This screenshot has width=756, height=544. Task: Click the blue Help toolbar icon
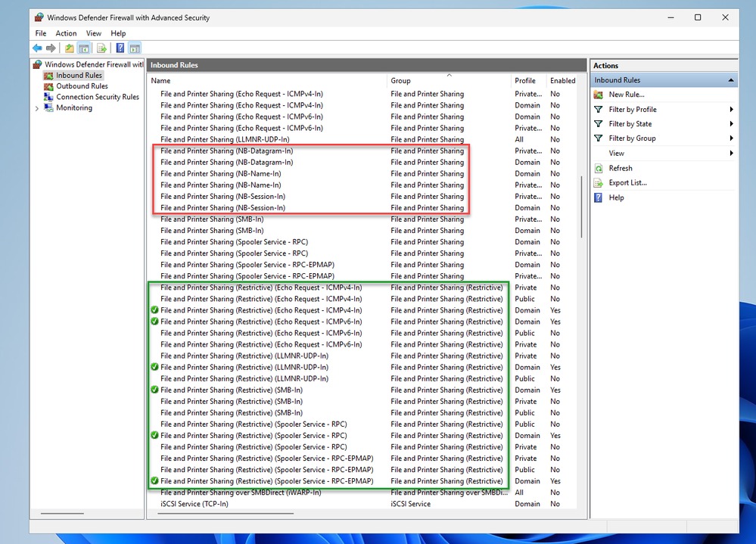click(x=120, y=48)
